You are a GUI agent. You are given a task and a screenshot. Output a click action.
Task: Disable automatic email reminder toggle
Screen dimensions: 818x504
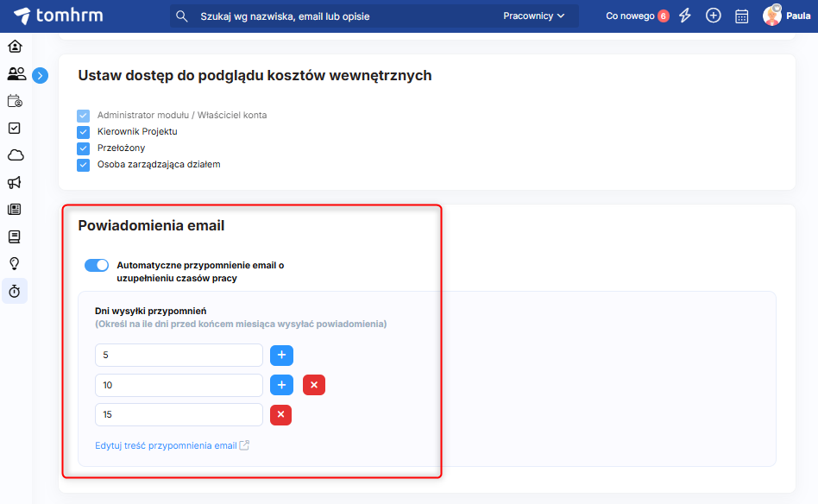97,266
